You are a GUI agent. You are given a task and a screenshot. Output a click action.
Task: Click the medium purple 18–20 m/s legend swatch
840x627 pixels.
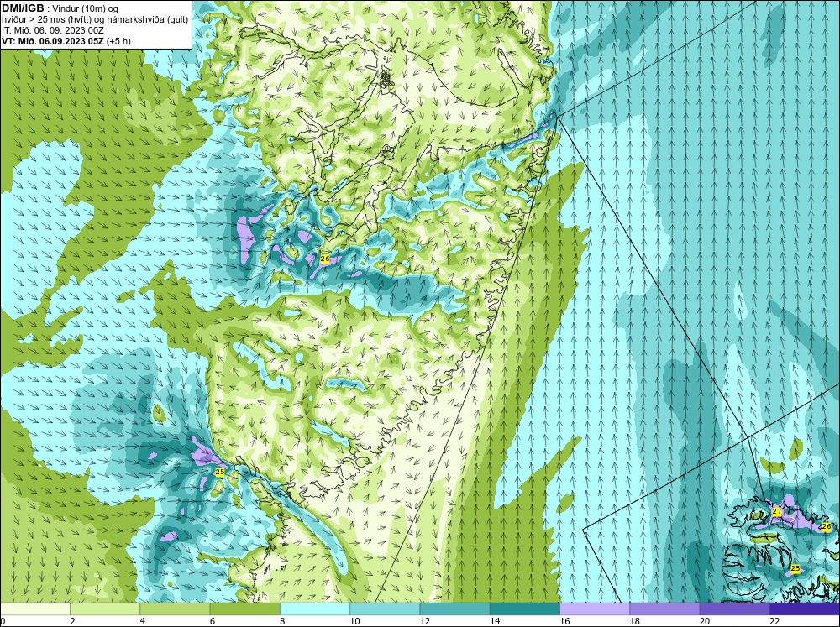point(664,609)
